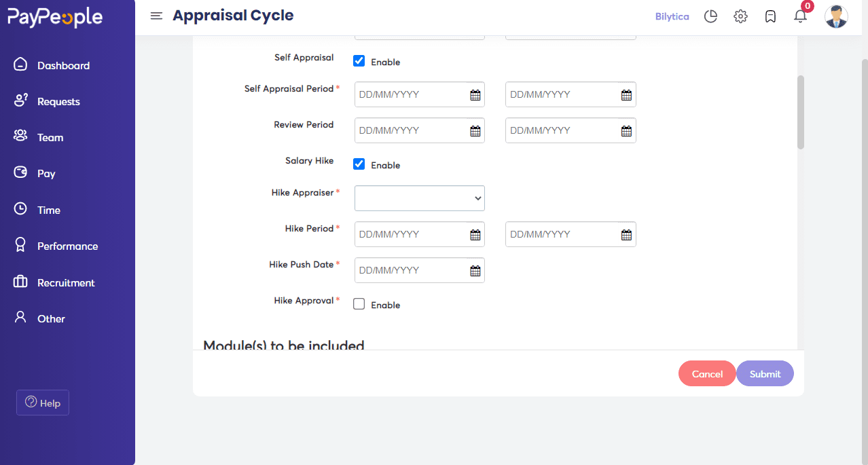The height and width of the screenshot is (465, 868).
Task: Click the PayPeople logo
Action: 55,18
